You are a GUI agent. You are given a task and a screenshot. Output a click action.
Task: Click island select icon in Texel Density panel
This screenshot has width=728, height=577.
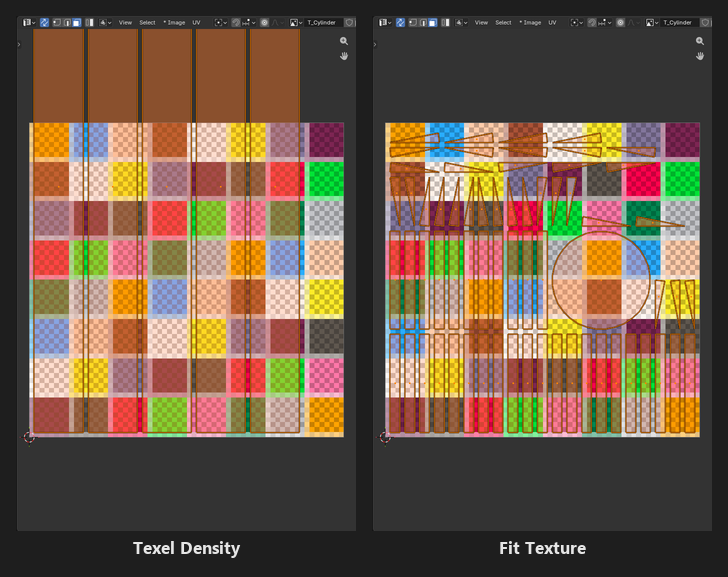point(90,22)
